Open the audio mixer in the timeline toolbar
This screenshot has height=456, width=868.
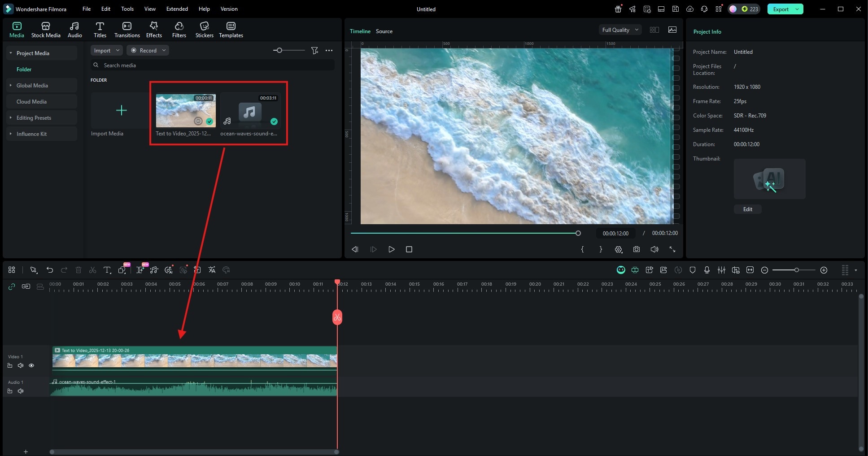722,270
